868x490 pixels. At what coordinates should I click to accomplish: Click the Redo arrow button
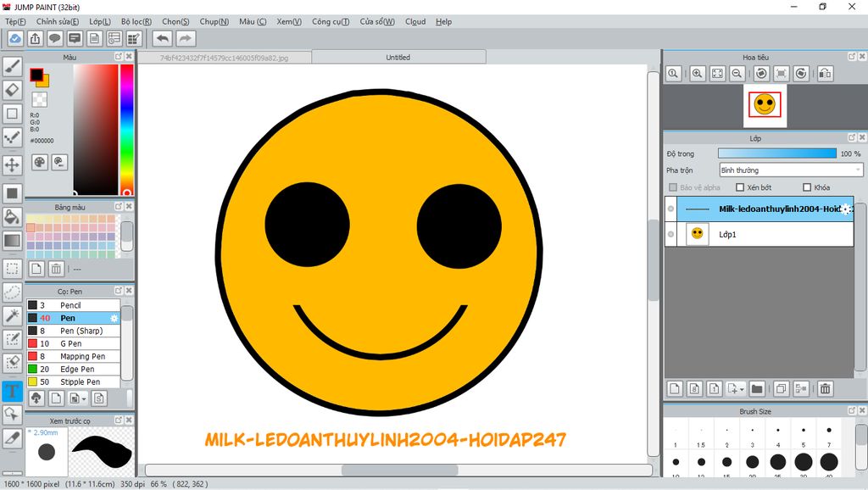click(186, 39)
